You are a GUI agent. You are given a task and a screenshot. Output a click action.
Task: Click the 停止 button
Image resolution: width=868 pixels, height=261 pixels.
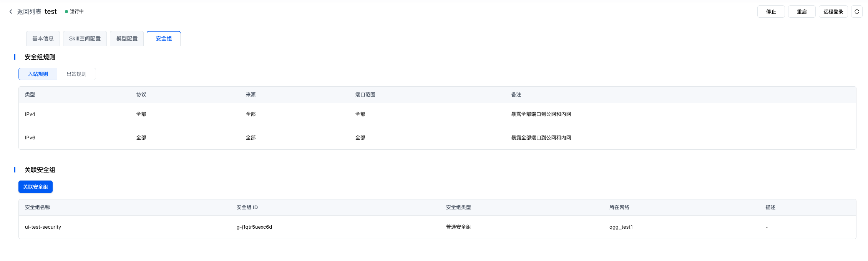771,12
